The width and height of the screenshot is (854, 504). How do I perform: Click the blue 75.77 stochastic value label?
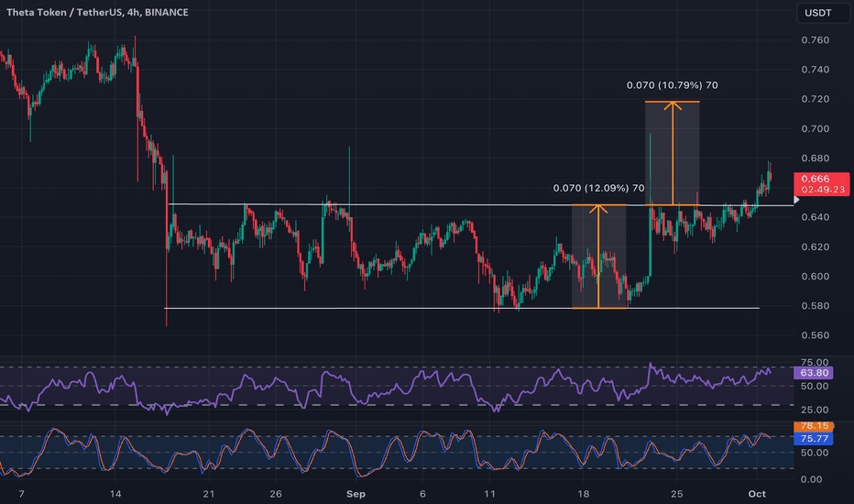813,439
